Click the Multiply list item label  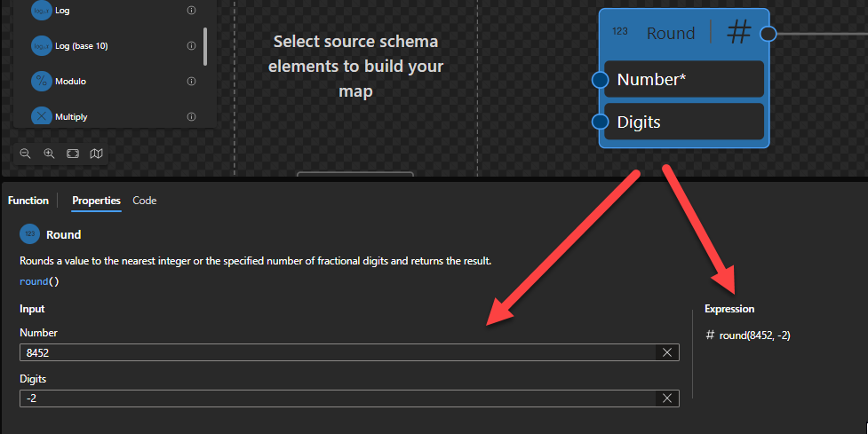pos(71,116)
